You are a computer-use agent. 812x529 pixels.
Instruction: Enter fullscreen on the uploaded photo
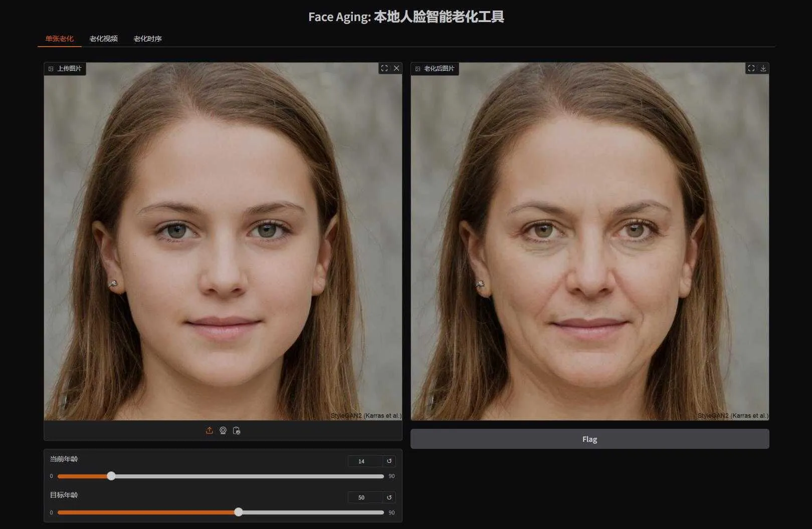(x=385, y=68)
